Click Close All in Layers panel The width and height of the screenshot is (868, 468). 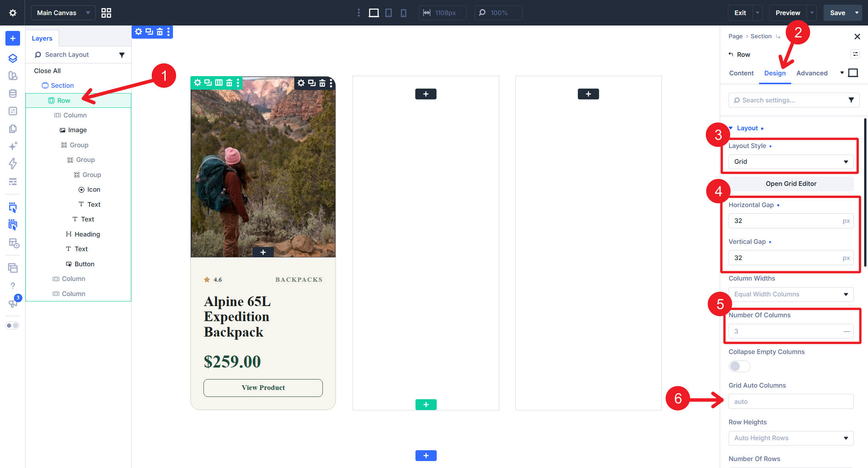[47, 71]
